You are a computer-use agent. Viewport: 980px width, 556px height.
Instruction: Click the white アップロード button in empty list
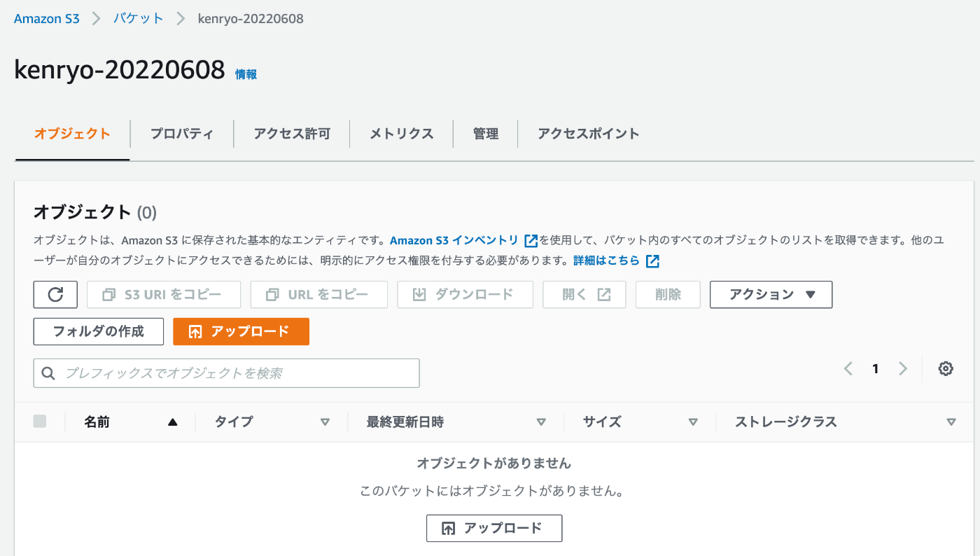coord(494,529)
